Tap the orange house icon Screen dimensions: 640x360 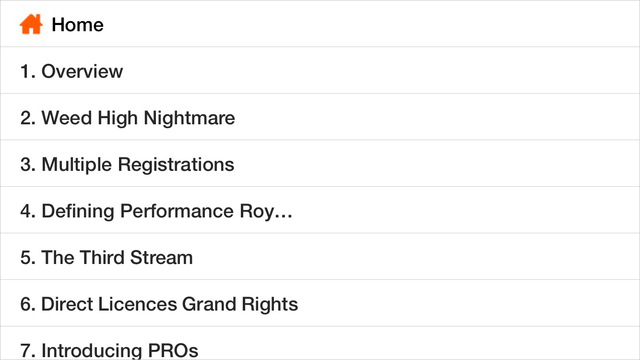coord(31,24)
